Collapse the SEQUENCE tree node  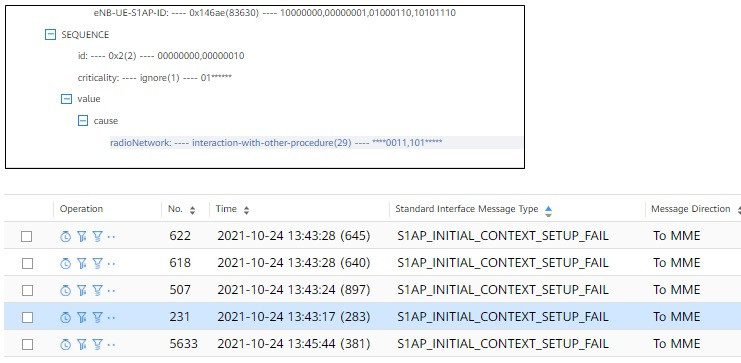(50, 35)
